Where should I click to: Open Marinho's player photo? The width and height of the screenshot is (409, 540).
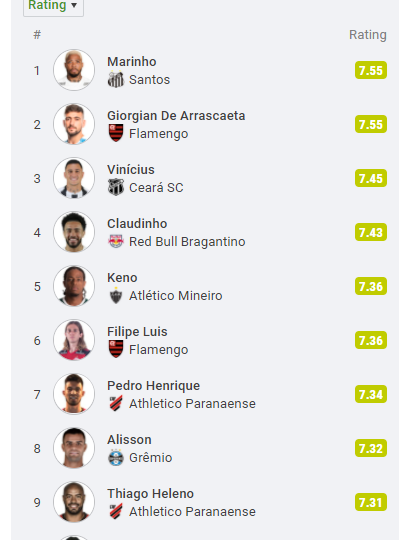pyautogui.click(x=74, y=70)
